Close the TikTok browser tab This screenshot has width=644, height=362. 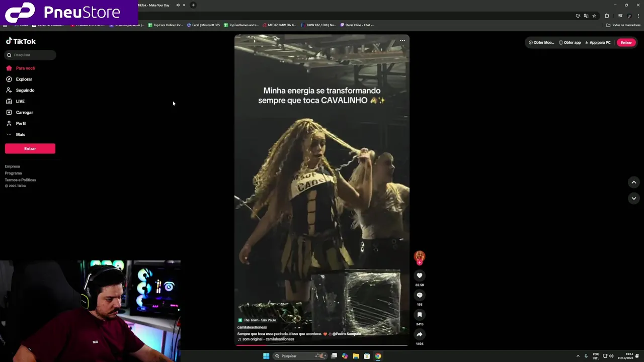pos(184,5)
